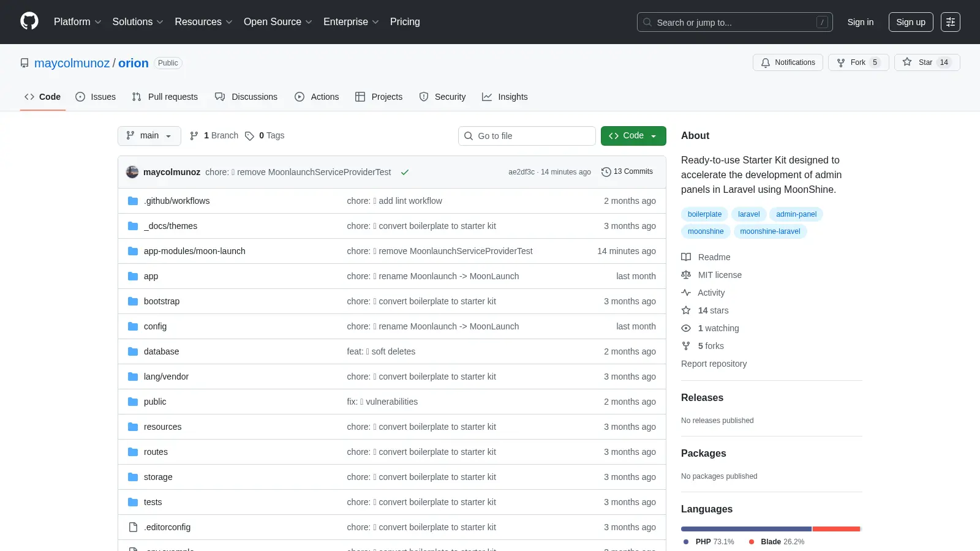Click the GitHub logo icon

click(29, 21)
